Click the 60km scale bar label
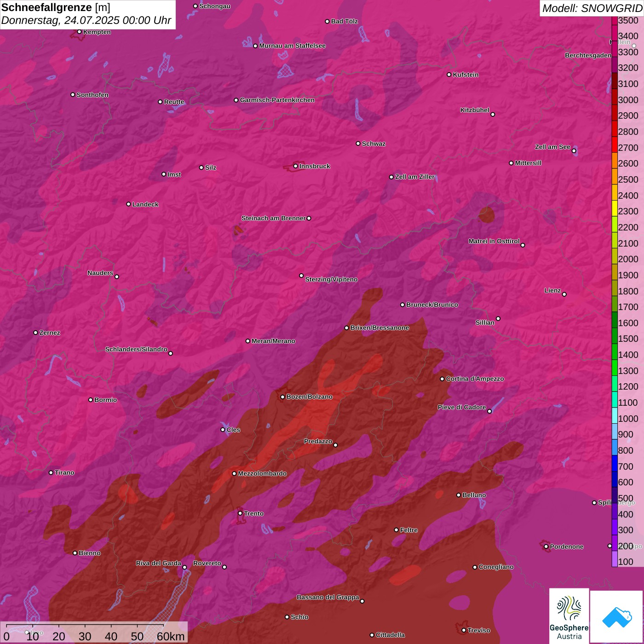 click(x=171, y=636)
